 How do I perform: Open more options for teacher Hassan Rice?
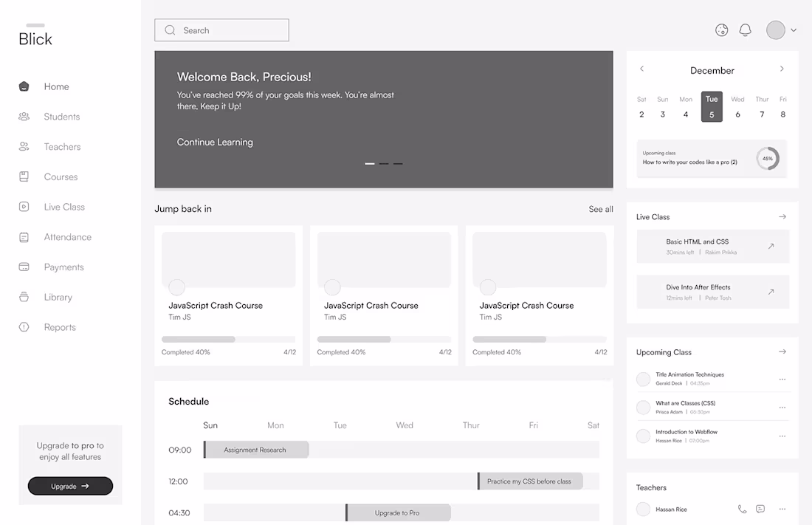[782, 509]
